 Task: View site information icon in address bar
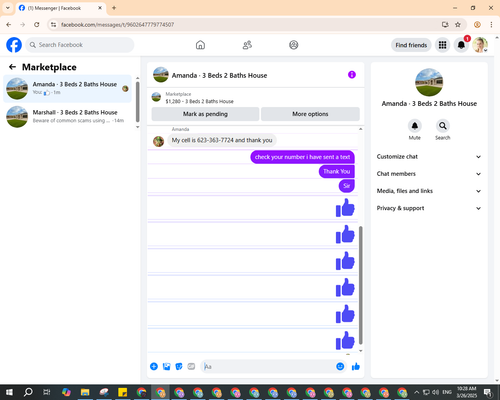coord(53,25)
